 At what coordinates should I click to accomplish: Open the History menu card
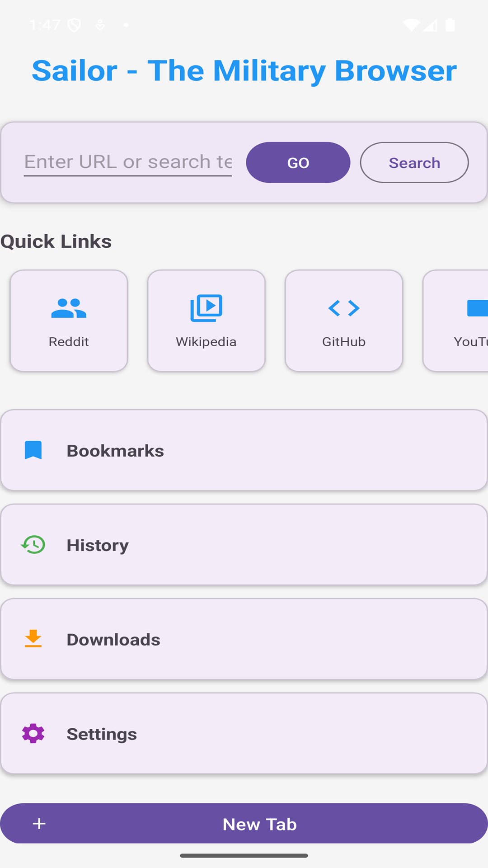[x=244, y=545]
